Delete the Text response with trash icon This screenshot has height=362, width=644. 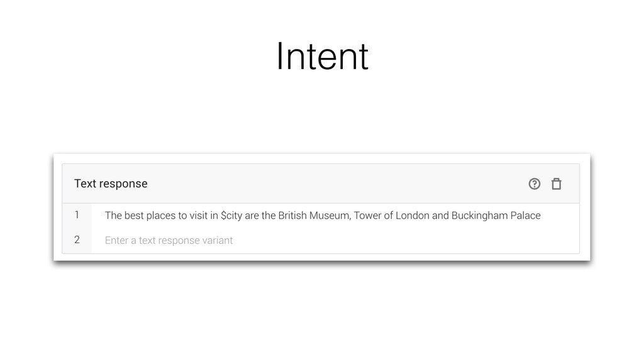[x=557, y=184]
